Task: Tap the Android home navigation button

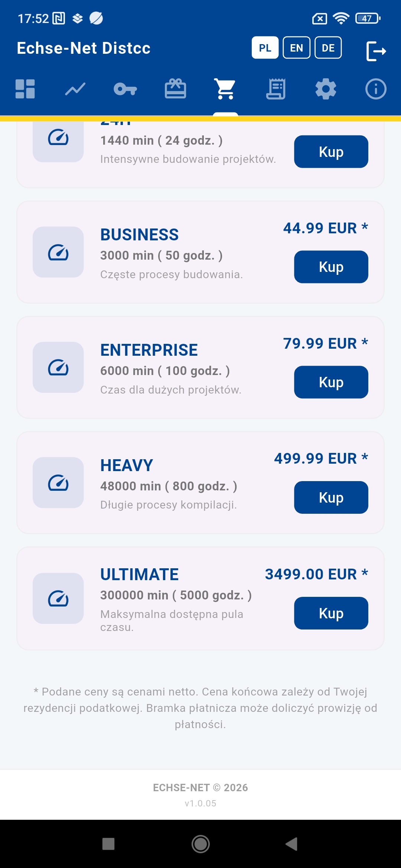Action: tap(200, 844)
